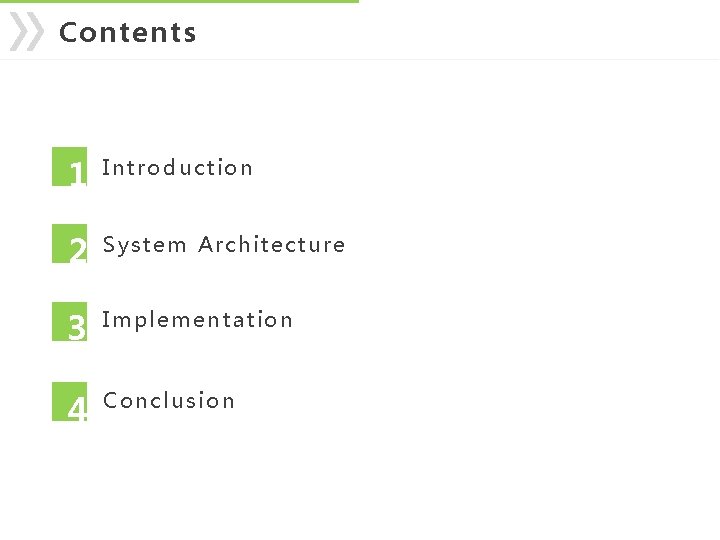Select the green number 3 box
This screenshot has width=720, height=540.
tap(69, 321)
